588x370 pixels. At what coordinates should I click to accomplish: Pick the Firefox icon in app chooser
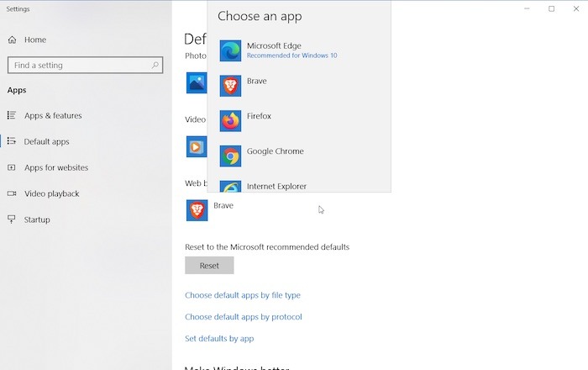coord(230,121)
